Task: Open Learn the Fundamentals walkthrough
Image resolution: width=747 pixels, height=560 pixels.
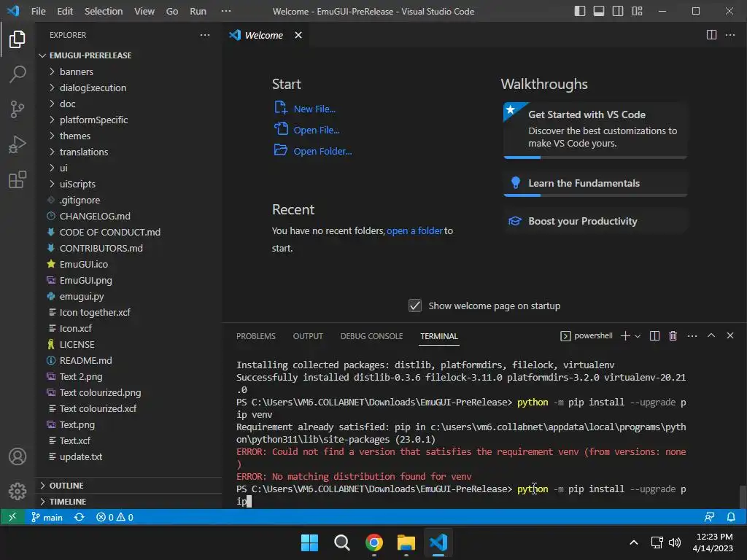Action: [595, 183]
